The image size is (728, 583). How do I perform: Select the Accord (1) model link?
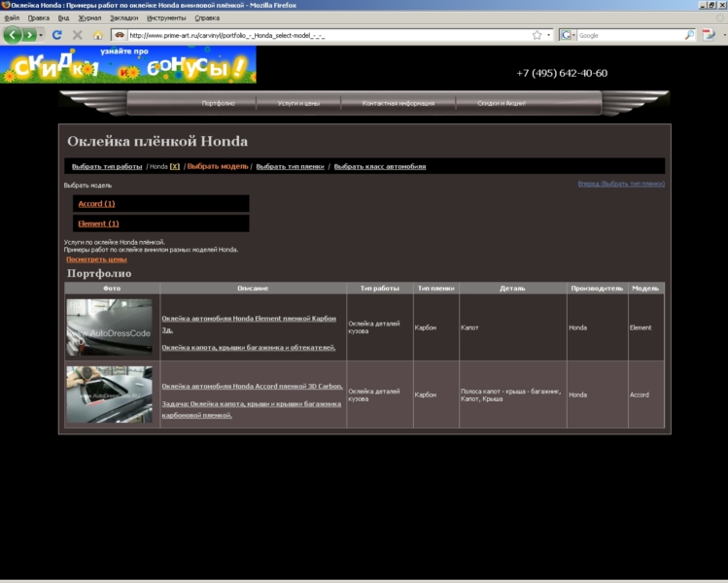[96, 203]
